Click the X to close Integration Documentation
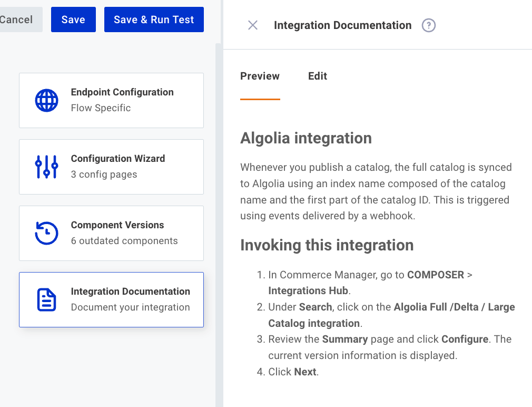Image resolution: width=532 pixels, height=407 pixels. point(252,25)
